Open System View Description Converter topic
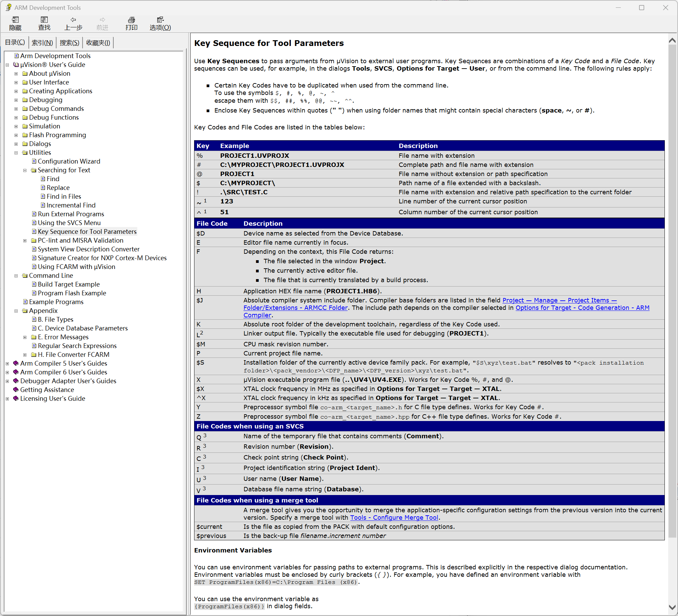The height and width of the screenshot is (616, 678). [x=89, y=249]
